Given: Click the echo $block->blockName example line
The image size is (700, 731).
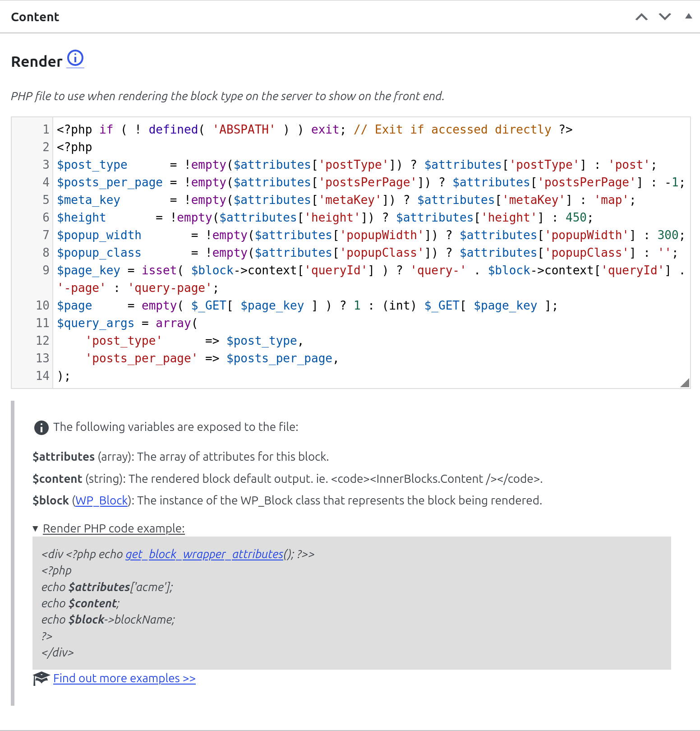Looking at the screenshot, I should click(x=108, y=620).
